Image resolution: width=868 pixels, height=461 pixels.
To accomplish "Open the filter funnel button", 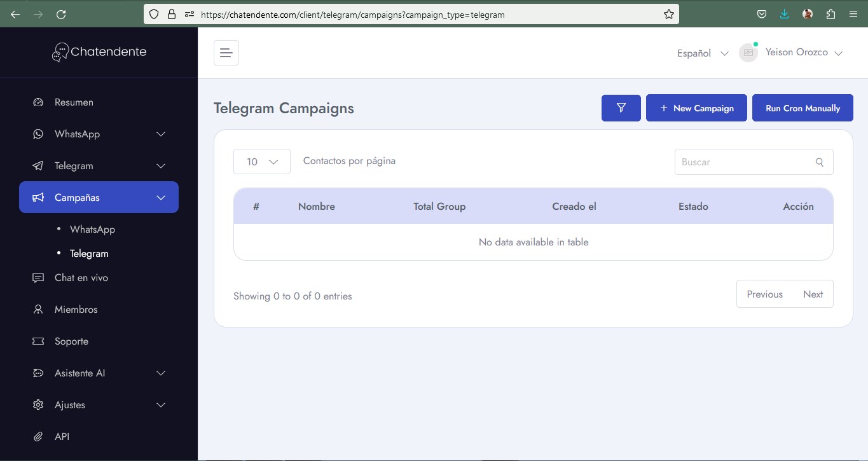I will click(621, 108).
